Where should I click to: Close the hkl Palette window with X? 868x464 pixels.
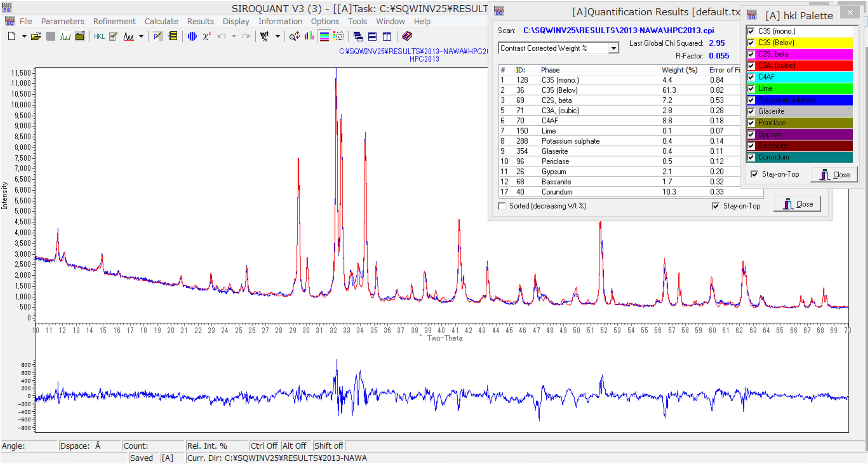click(x=850, y=12)
